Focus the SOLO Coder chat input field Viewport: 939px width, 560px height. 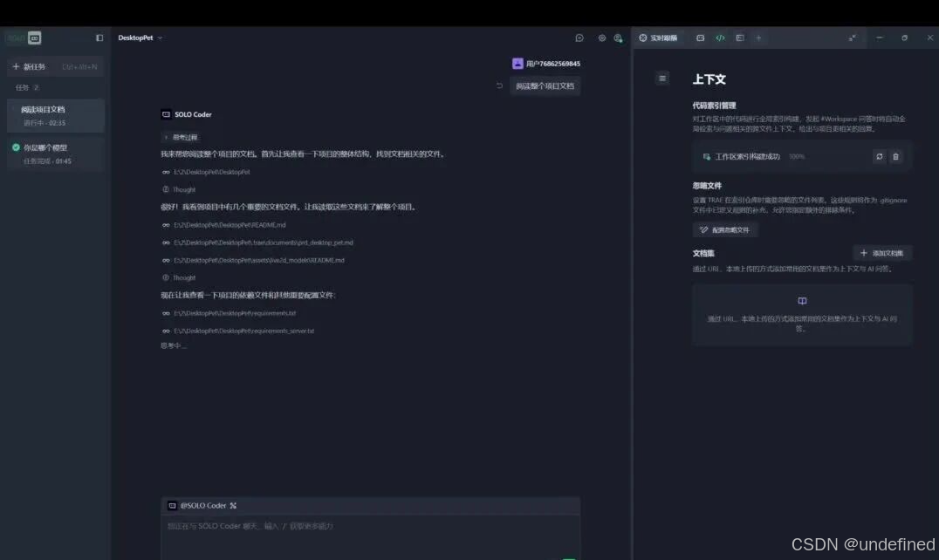coord(370,536)
